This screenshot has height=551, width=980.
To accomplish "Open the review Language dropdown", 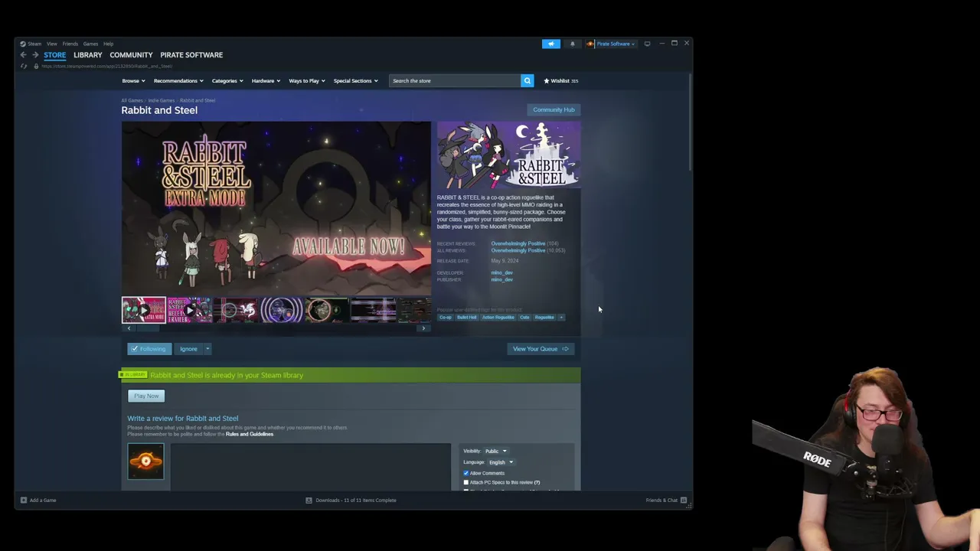I will [x=501, y=462].
